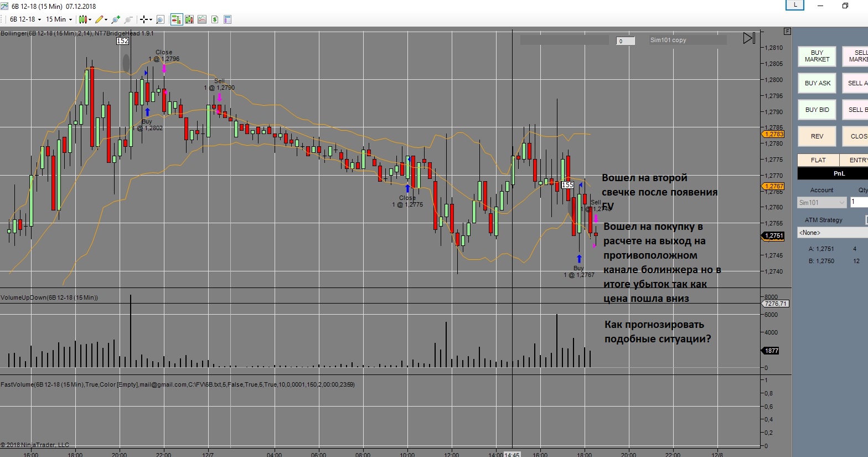Click the SELL MARKET button
Image resolution: width=868 pixels, height=457 pixels.
point(855,56)
